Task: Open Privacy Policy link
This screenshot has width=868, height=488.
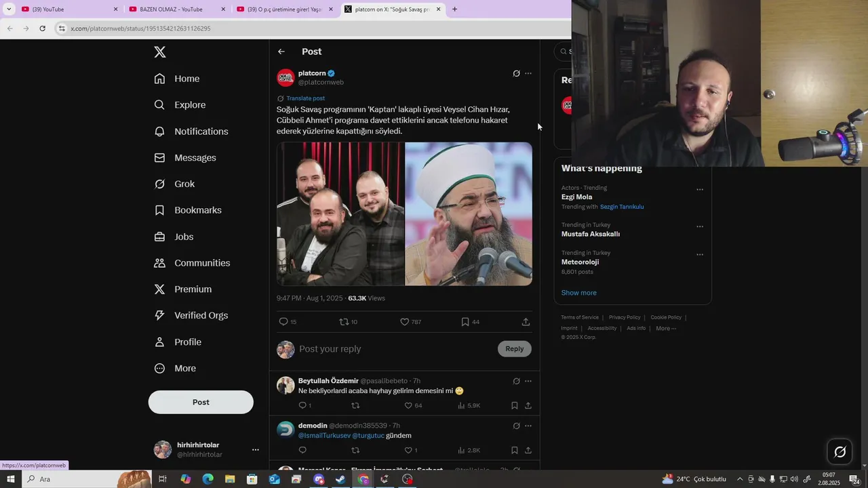Action: [625, 317]
